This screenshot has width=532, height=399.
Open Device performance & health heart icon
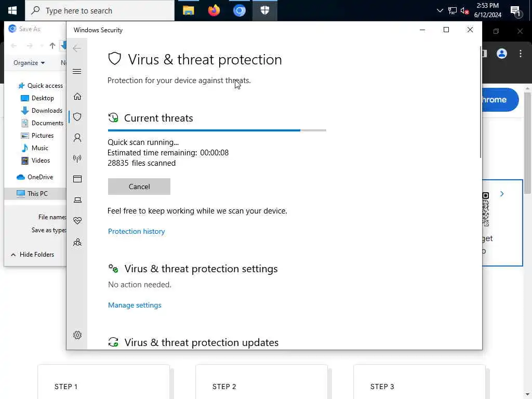click(x=77, y=220)
